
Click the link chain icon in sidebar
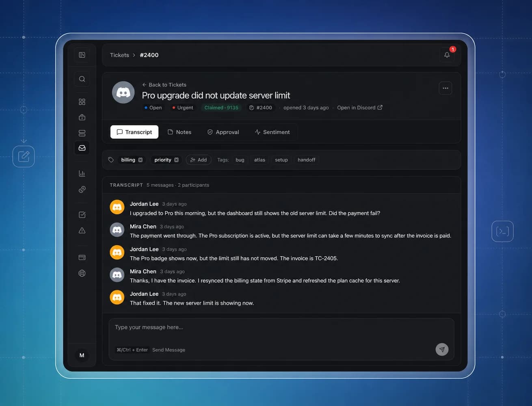(x=82, y=189)
